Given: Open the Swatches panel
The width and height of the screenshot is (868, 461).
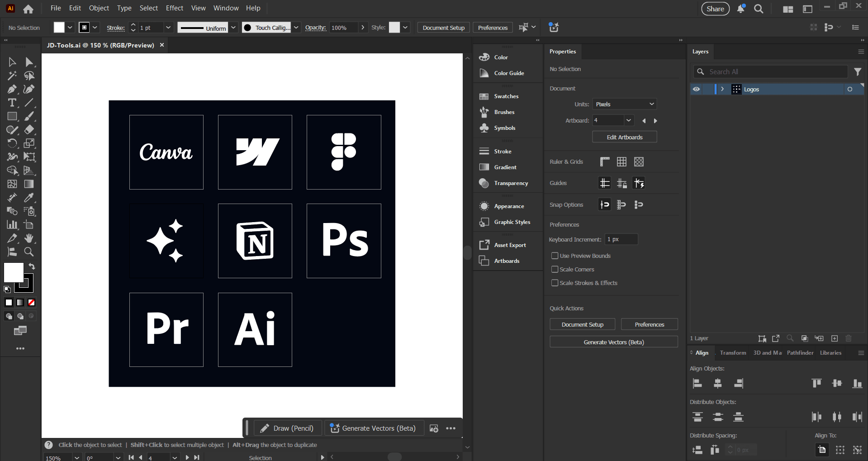Looking at the screenshot, I should [506, 96].
